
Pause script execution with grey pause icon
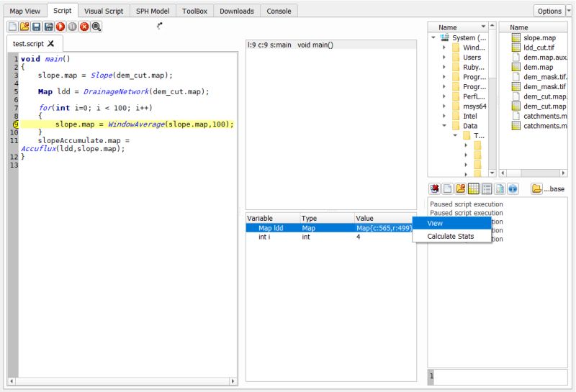[x=73, y=27]
